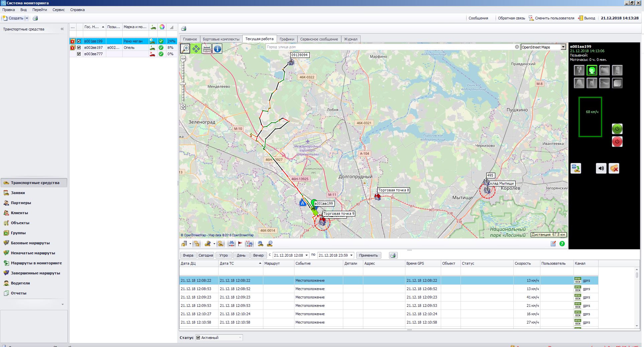Open the OpenStreet Maps provider dropdown

click(563, 47)
